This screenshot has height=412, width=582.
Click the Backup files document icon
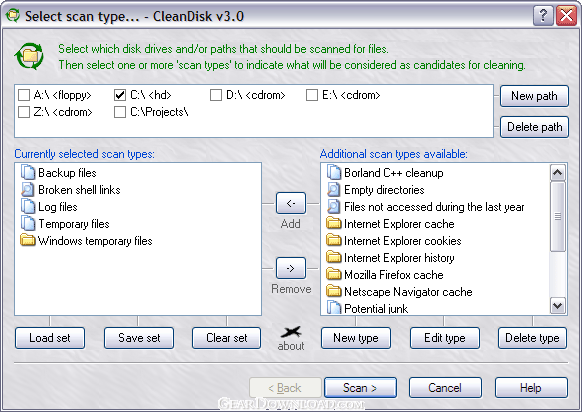click(x=28, y=173)
